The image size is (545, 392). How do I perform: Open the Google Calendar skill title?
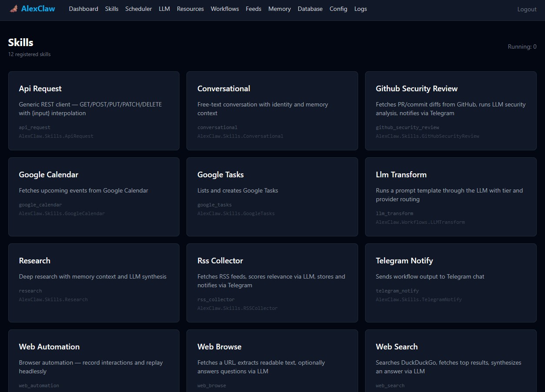point(49,175)
